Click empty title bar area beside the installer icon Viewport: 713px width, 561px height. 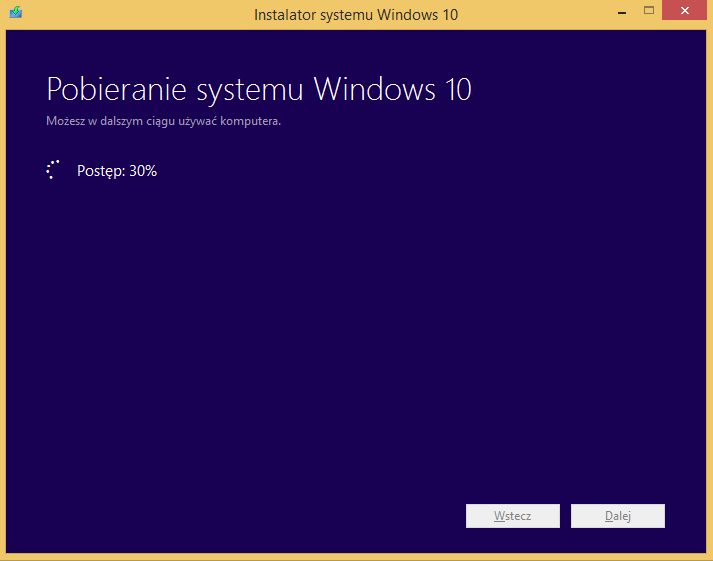pyautogui.click(x=120, y=14)
